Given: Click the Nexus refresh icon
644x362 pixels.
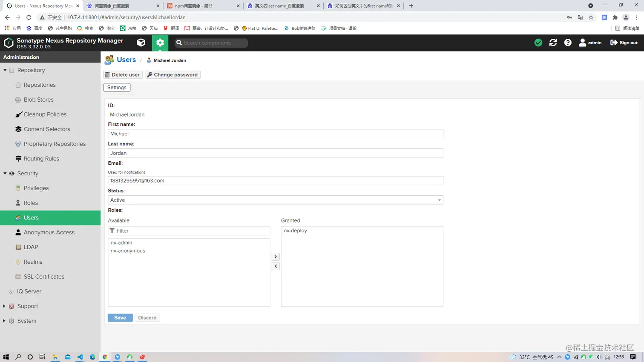Looking at the screenshot, I should (x=553, y=43).
